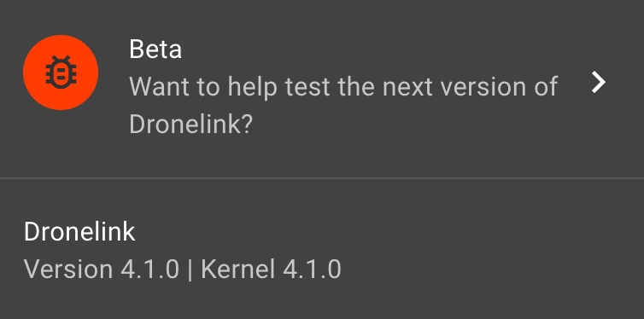
Task: Click the orange circle edge of the Beta icon
Action: pos(26,72)
